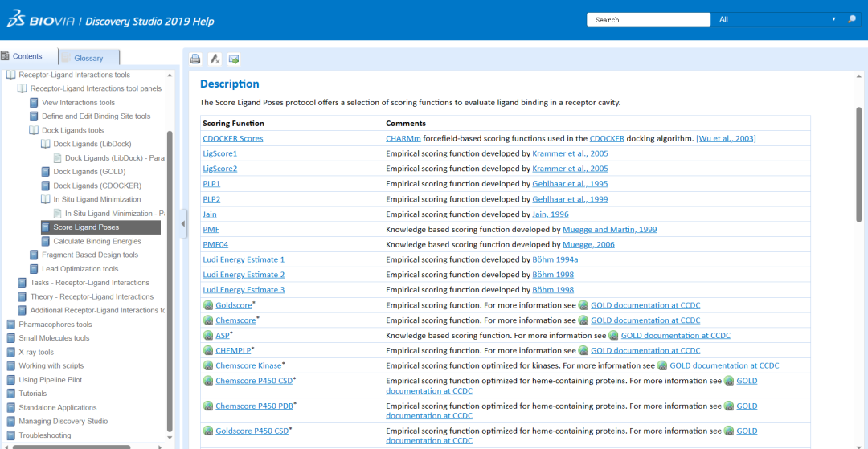
Task: Click the BIOVIA logo icon
Action: click(15, 20)
